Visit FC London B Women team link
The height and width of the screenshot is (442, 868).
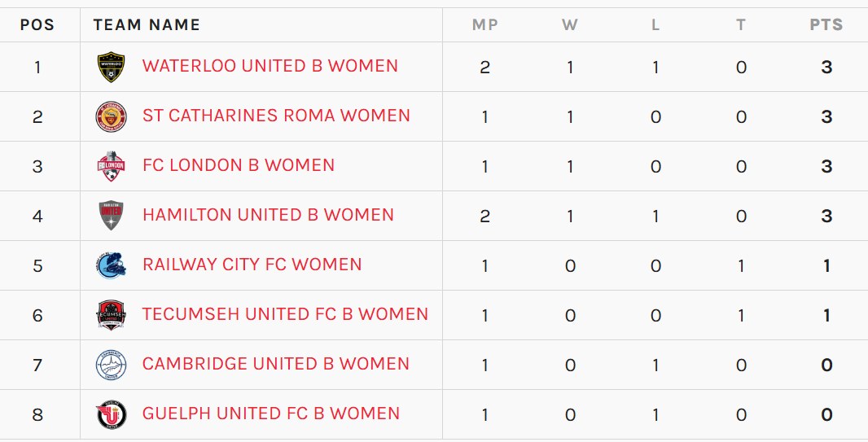click(x=239, y=165)
